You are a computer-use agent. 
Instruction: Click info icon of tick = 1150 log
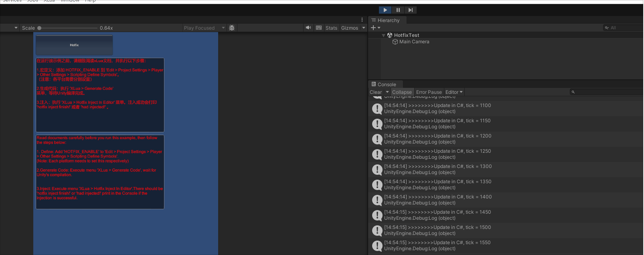coord(377,124)
